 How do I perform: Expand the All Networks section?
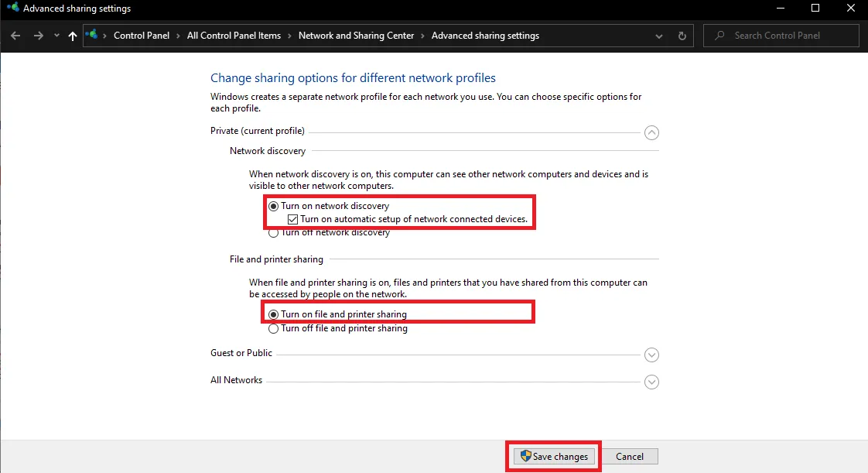[651, 382]
